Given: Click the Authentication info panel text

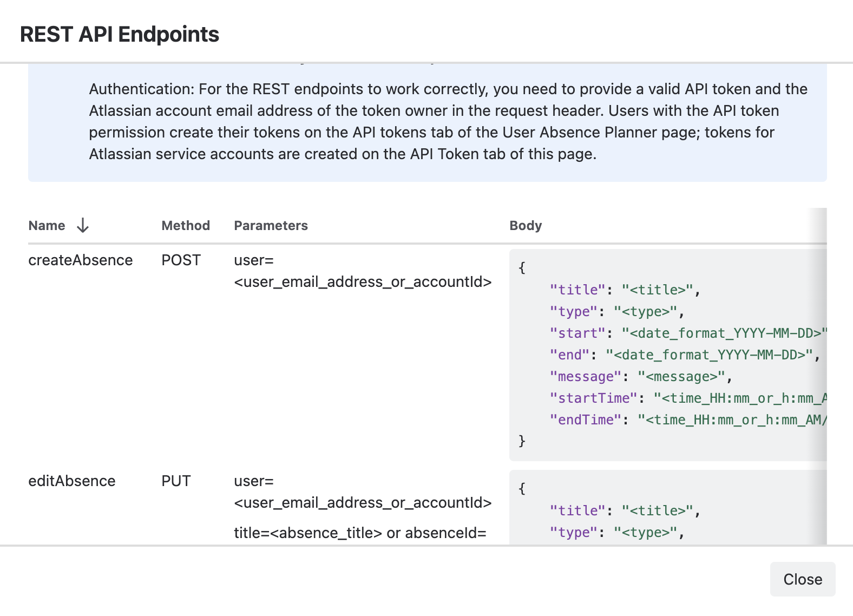Looking at the screenshot, I should point(448,121).
